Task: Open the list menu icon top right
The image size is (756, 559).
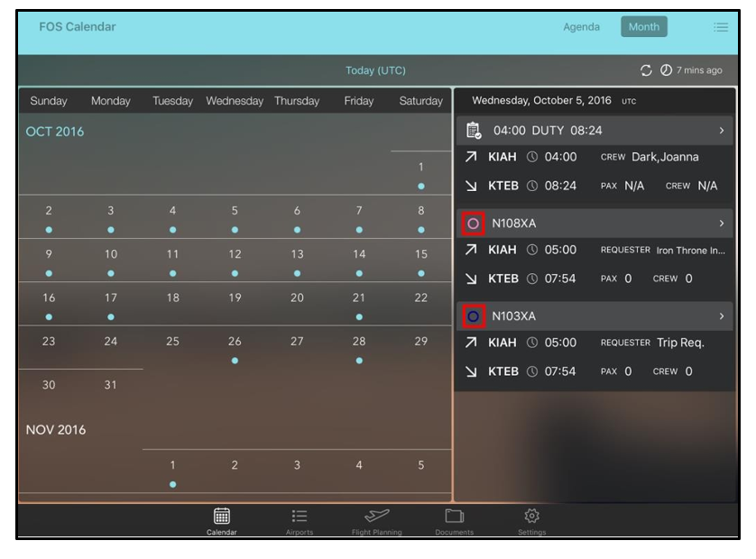Action: [x=721, y=27]
